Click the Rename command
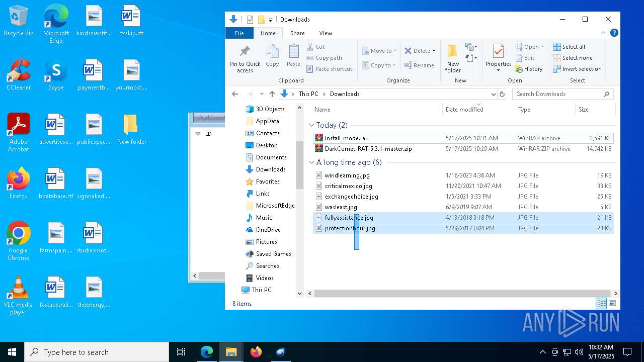 [419, 65]
